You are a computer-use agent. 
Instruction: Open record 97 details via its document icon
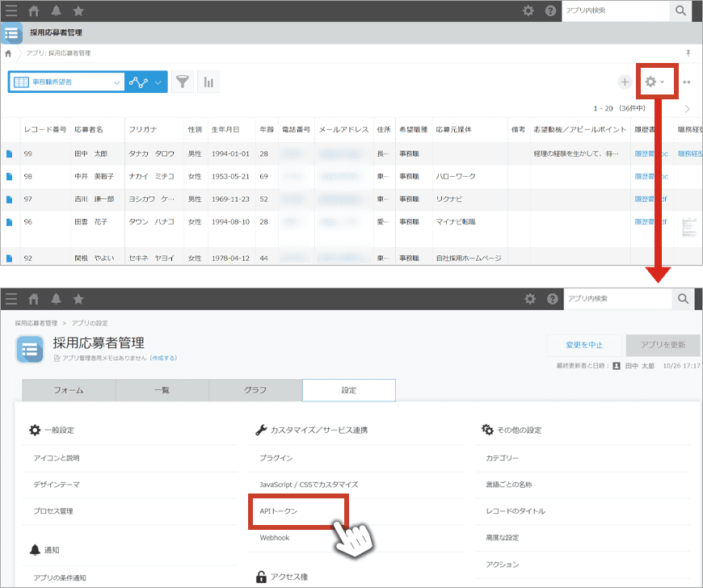click(x=10, y=199)
